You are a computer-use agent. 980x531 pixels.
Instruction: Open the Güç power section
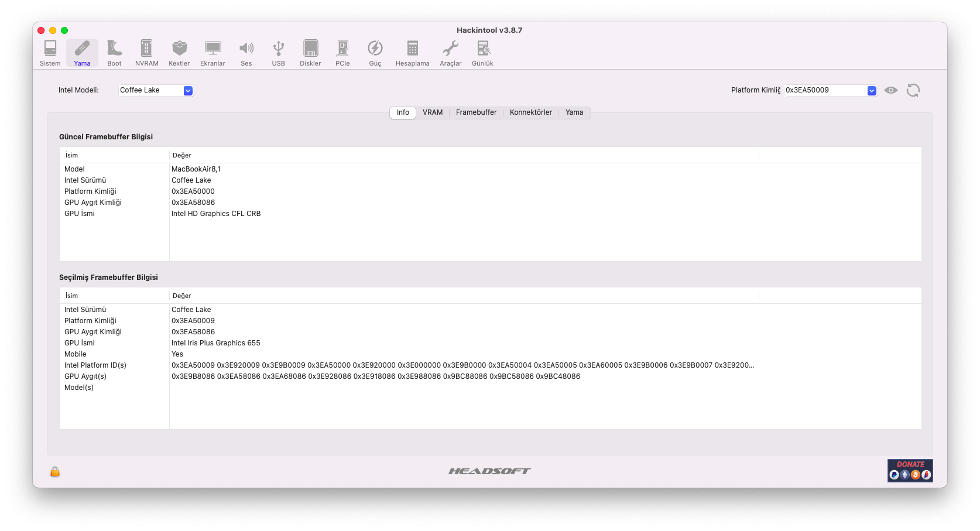(x=375, y=53)
